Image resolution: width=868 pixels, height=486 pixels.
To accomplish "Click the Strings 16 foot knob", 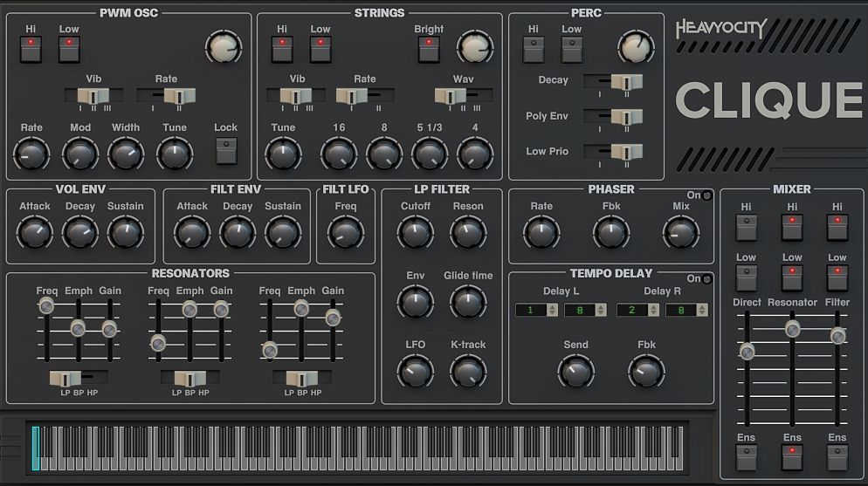I will (x=339, y=154).
